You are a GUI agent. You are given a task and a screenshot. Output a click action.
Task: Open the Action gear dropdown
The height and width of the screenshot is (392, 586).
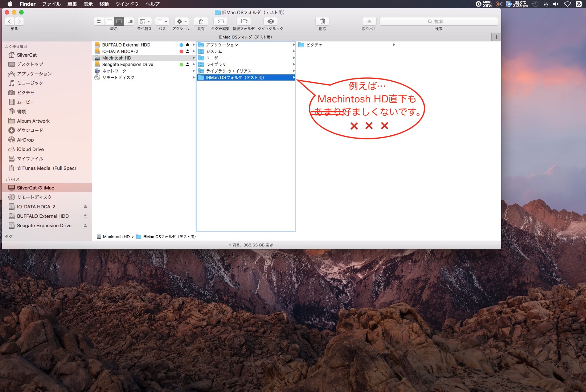181,21
